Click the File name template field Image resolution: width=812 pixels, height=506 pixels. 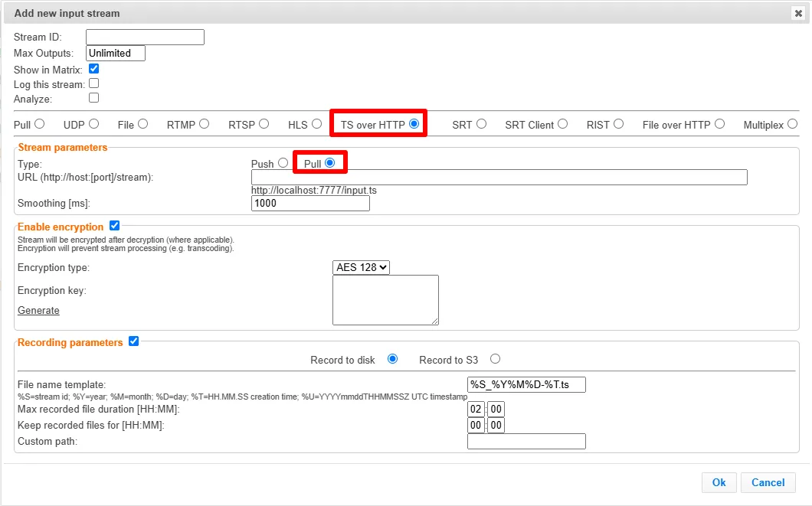pos(527,384)
